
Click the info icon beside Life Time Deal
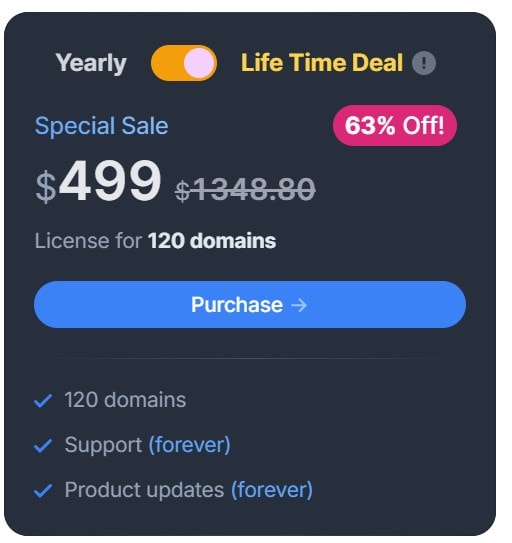coord(424,63)
